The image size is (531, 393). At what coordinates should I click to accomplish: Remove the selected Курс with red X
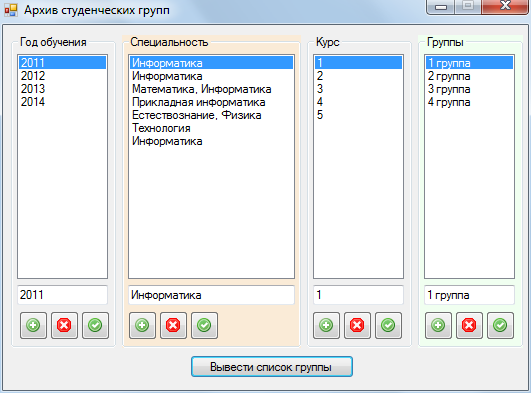(x=358, y=326)
